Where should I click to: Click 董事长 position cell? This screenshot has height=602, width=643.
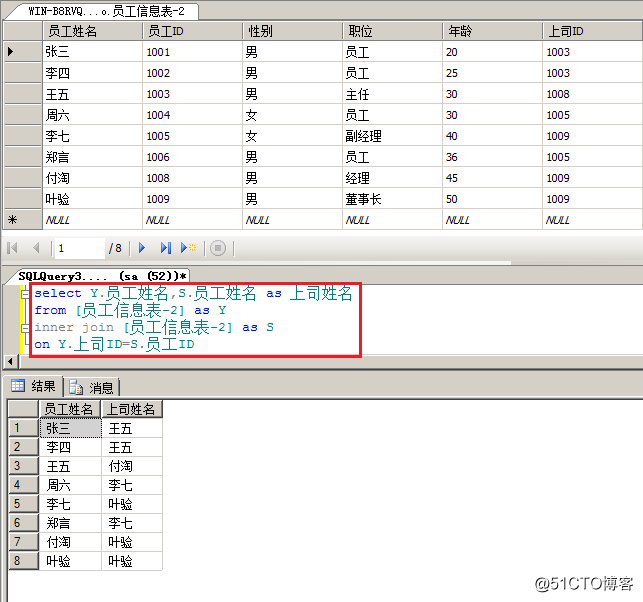[393, 199]
